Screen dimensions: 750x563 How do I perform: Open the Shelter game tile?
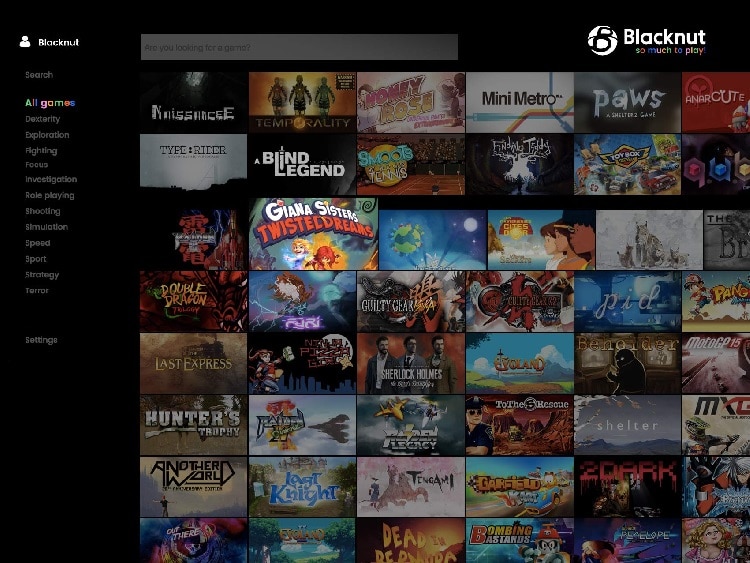(628, 425)
